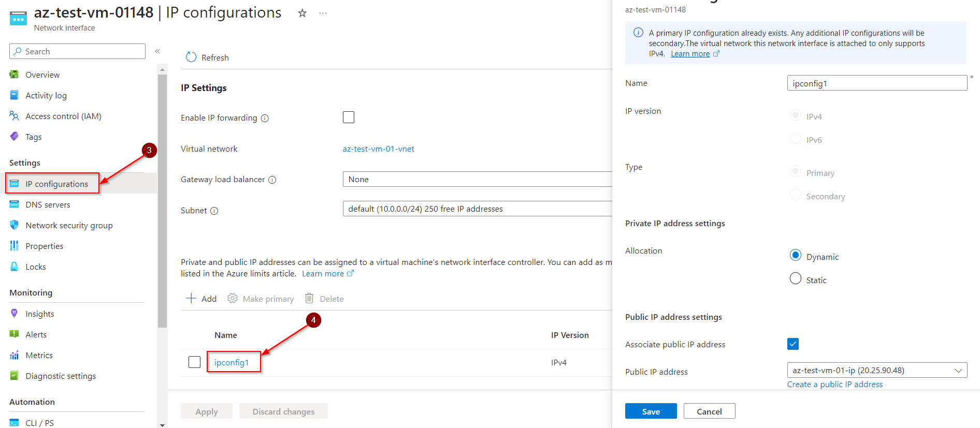The width and height of the screenshot is (980, 428).
Task: Click Learn more link in info banner
Action: 690,54
